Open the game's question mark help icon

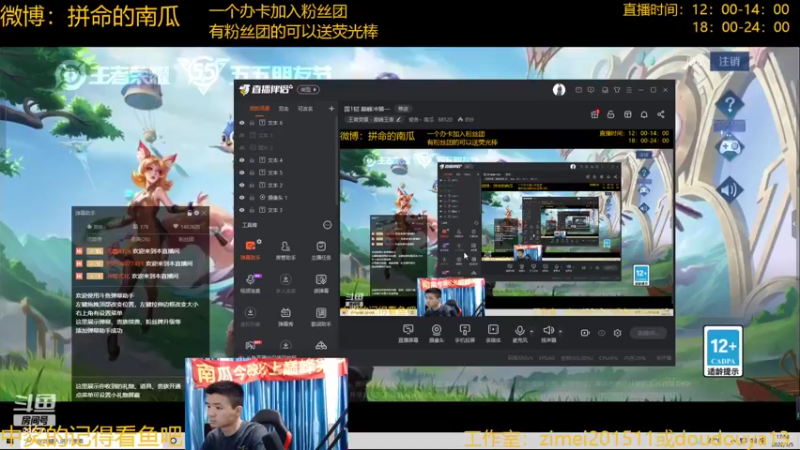(x=730, y=105)
